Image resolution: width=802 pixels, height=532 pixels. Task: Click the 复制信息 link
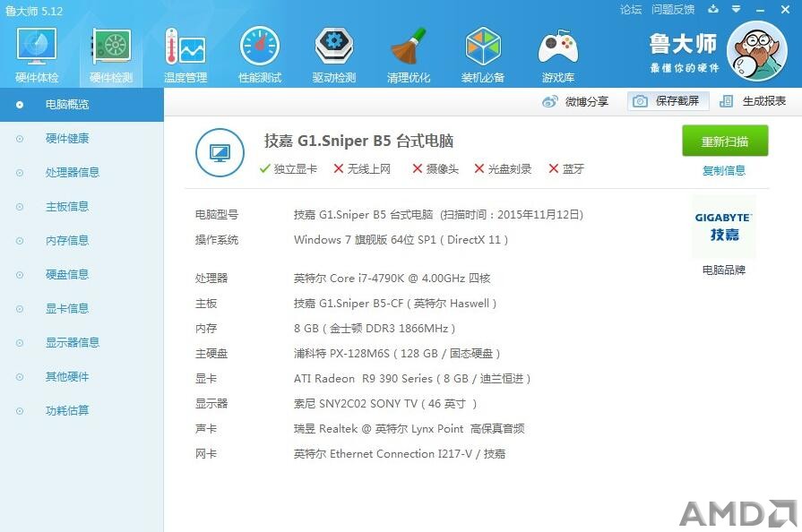[x=724, y=171]
